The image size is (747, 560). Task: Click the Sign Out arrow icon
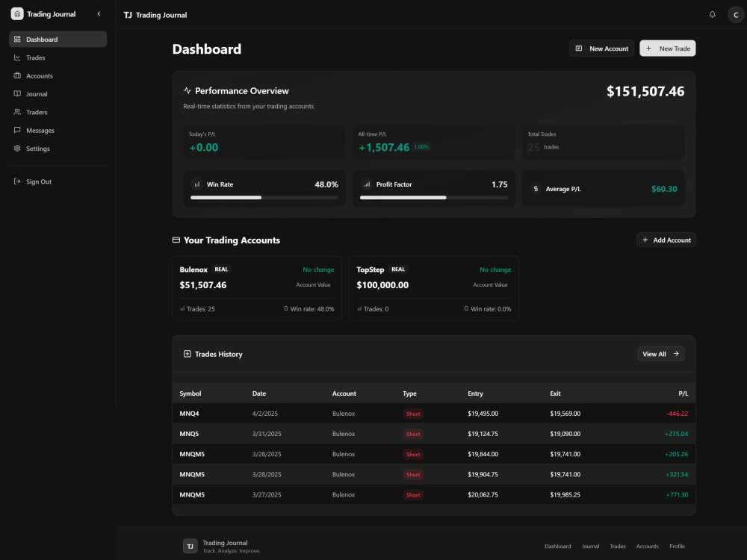click(x=17, y=181)
